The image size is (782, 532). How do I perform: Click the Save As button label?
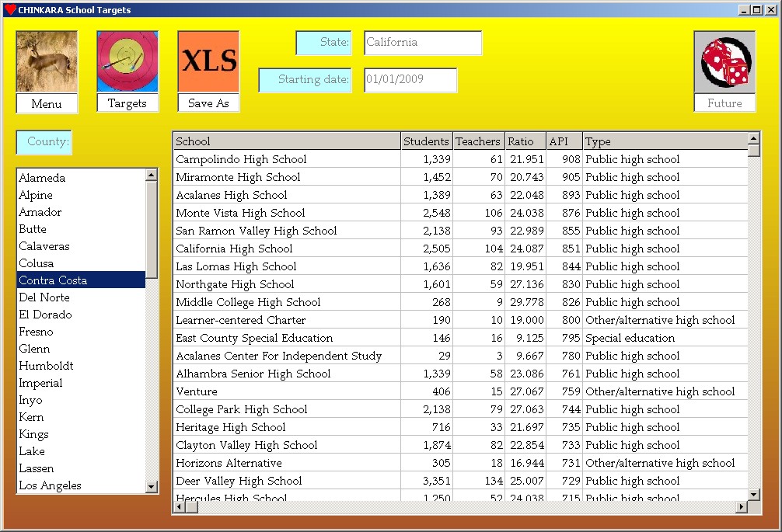208,103
